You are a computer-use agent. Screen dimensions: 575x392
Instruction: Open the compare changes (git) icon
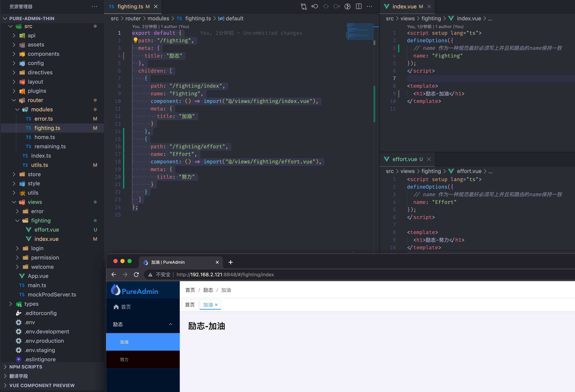pos(304,6)
